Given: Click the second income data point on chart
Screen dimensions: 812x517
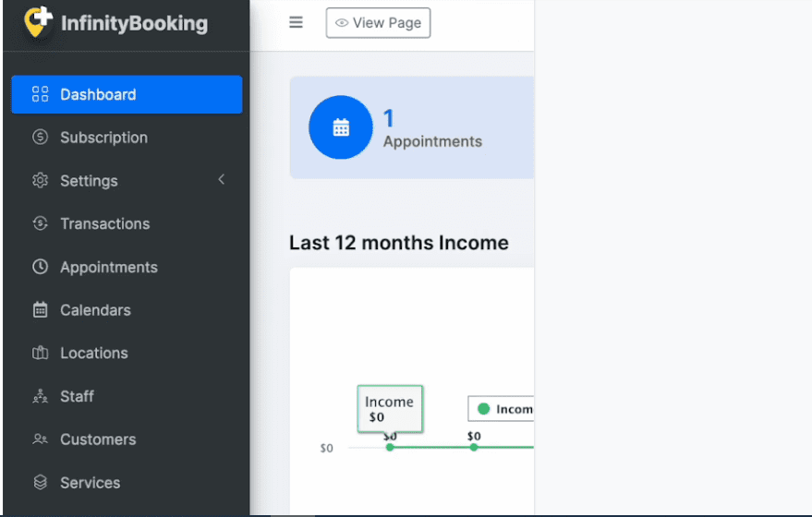Looking at the screenshot, I should coord(474,448).
